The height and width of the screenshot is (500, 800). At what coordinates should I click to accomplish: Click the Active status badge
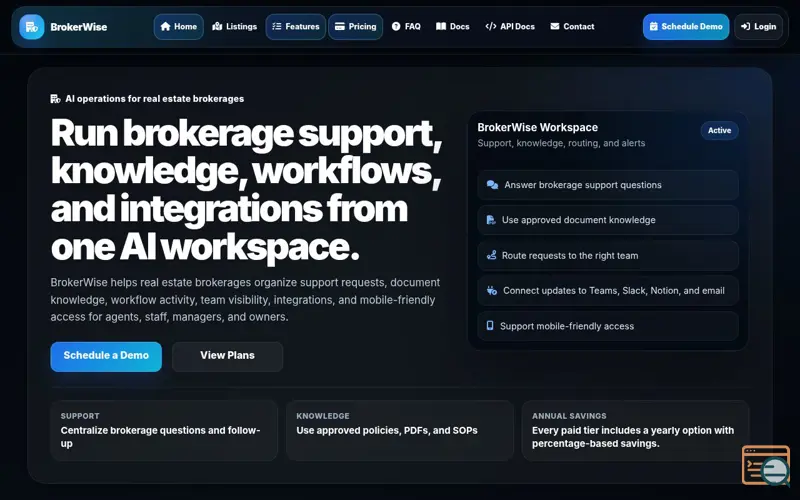(x=719, y=131)
